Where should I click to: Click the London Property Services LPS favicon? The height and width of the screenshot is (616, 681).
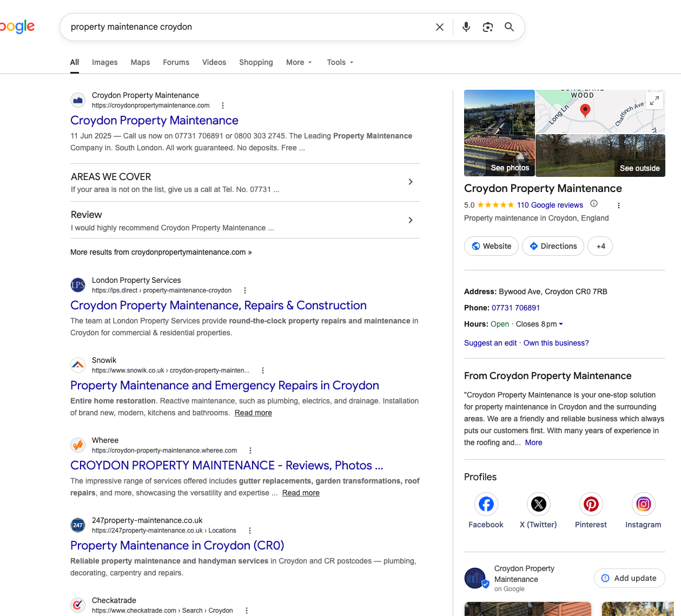[78, 285]
